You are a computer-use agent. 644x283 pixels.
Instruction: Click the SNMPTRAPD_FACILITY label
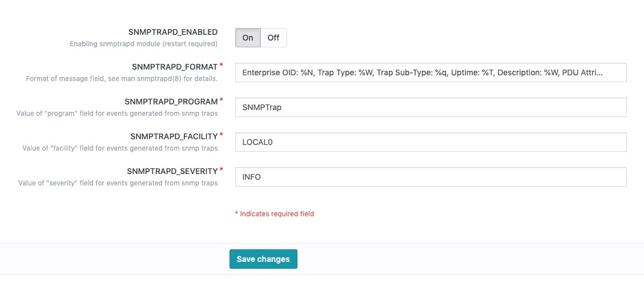click(x=174, y=136)
